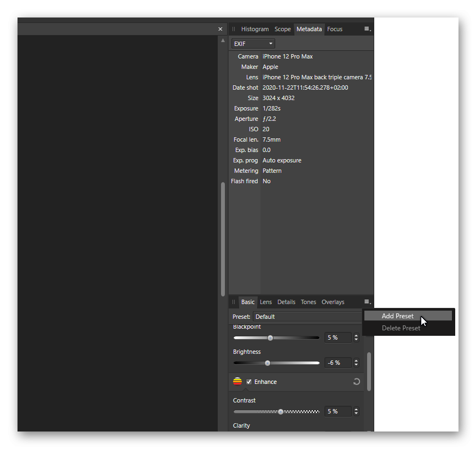Image resolution: width=476 pixels, height=449 pixels.
Task: Open the Basic panel options menu icon
Action: coord(368,302)
